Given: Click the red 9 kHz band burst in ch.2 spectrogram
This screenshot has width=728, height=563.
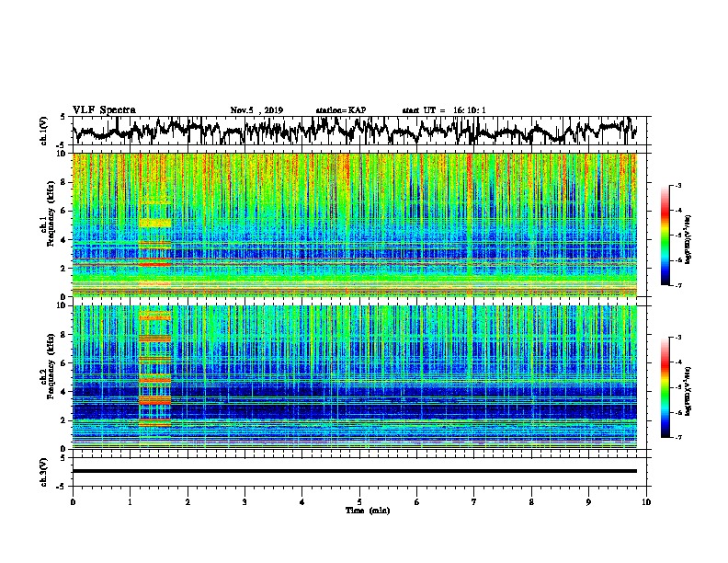Looking at the screenshot, I should (155, 317).
